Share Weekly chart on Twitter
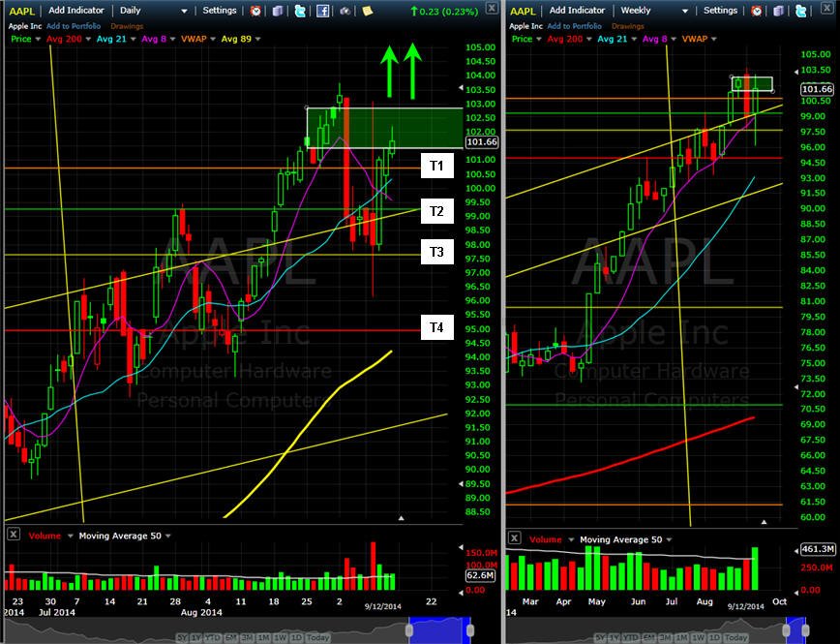The image size is (840, 644). click(x=800, y=11)
